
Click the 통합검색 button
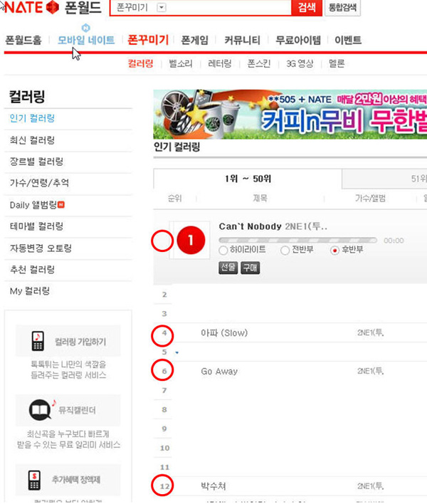(x=342, y=7)
